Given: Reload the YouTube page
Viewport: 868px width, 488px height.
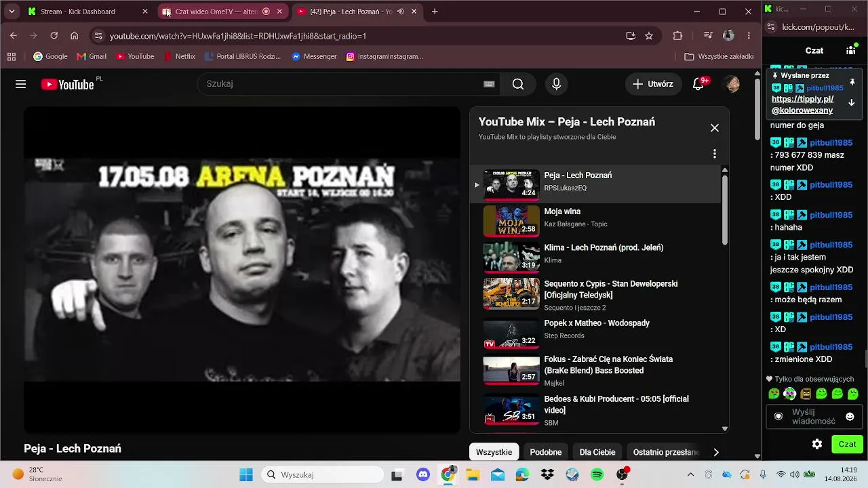Looking at the screenshot, I should coord(54,36).
